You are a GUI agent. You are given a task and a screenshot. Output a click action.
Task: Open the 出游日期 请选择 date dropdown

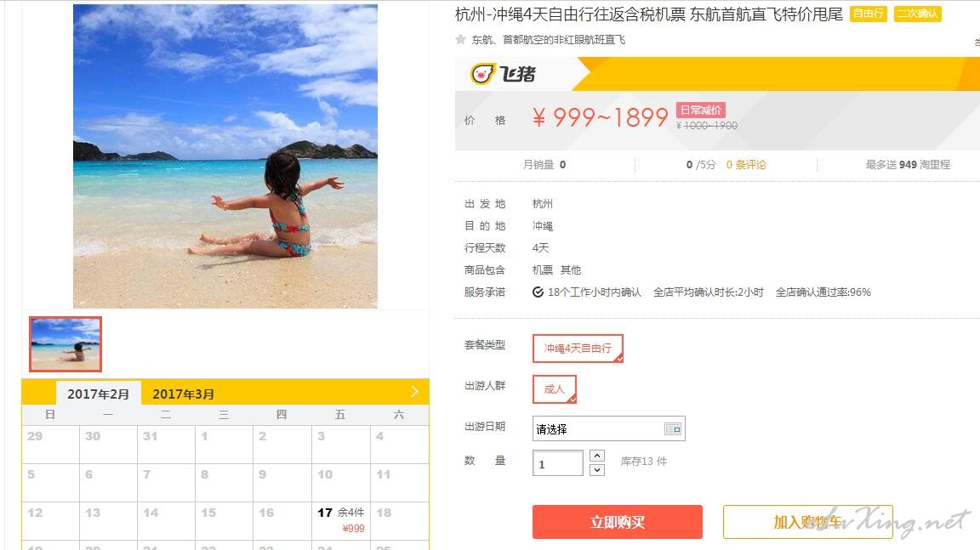[609, 429]
